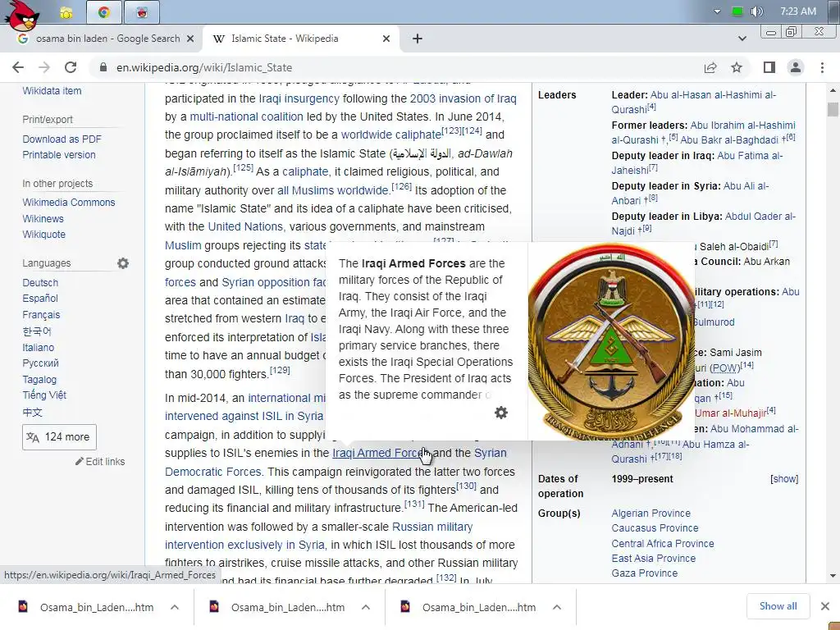
Task: Click the address bar URL
Action: pyautogui.click(x=204, y=67)
